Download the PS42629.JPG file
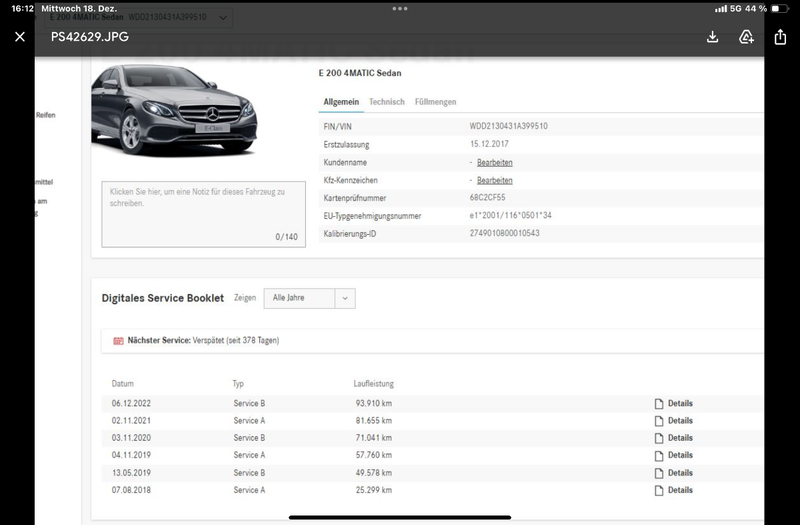 (712, 37)
